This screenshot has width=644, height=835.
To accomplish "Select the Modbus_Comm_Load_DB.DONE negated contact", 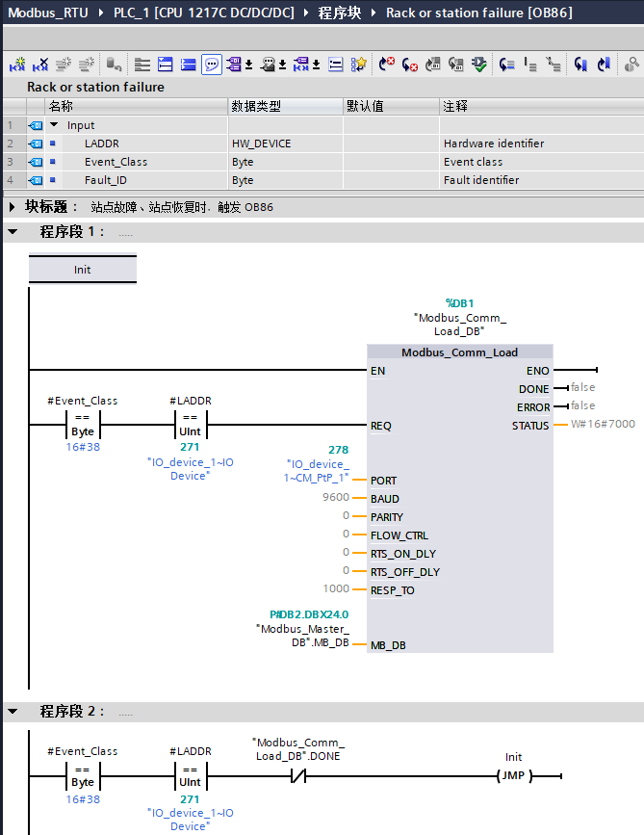I will click(x=298, y=776).
